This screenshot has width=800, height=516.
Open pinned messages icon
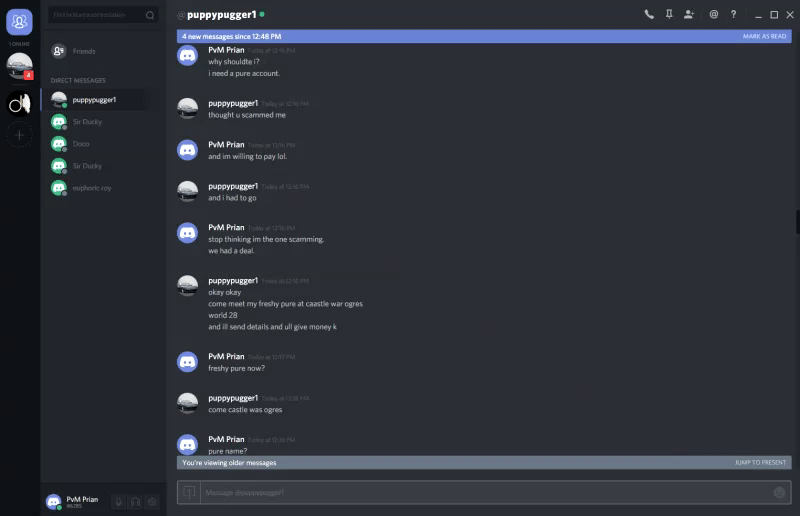pyautogui.click(x=669, y=14)
